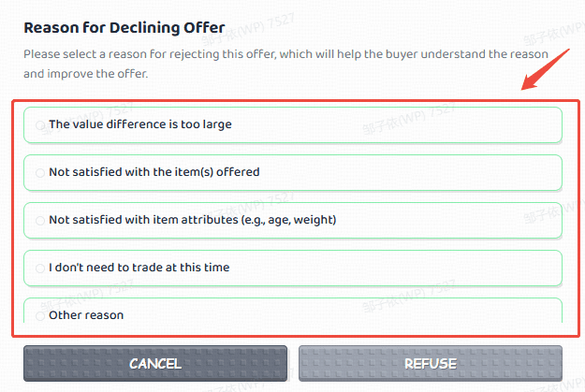Select the 'The value difference is too large' radio button

tap(40, 125)
